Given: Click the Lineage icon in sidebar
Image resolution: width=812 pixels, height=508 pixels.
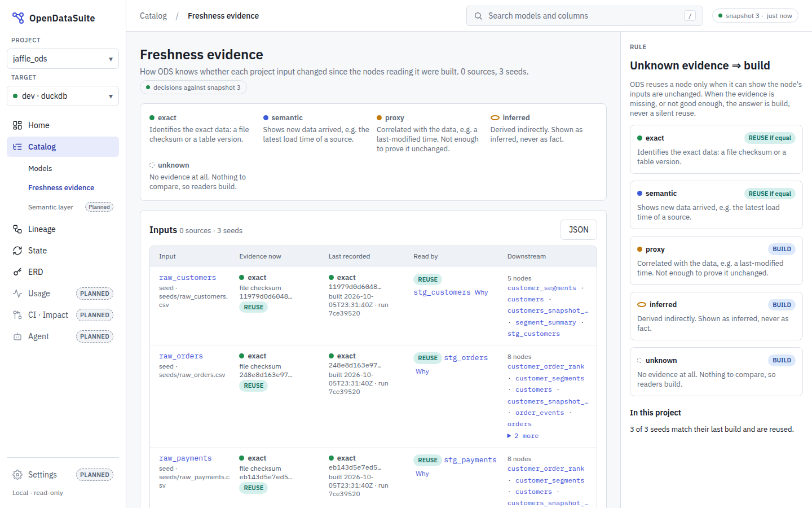Looking at the screenshot, I should 17,229.
